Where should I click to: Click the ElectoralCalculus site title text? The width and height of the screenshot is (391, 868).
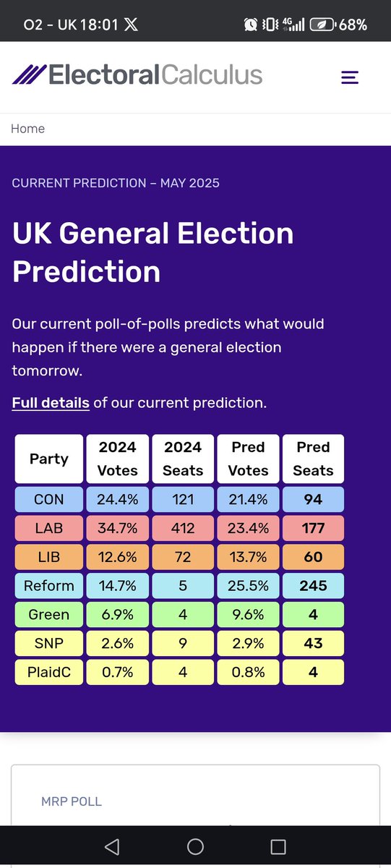[x=155, y=75]
